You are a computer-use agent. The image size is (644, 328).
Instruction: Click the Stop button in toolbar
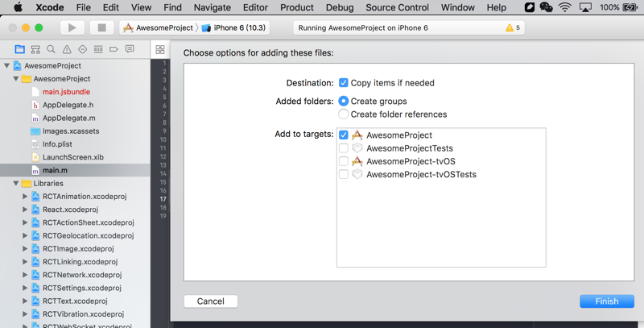(101, 27)
